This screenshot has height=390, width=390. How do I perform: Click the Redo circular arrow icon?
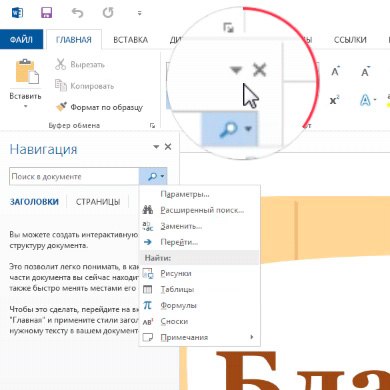coord(108,13)
